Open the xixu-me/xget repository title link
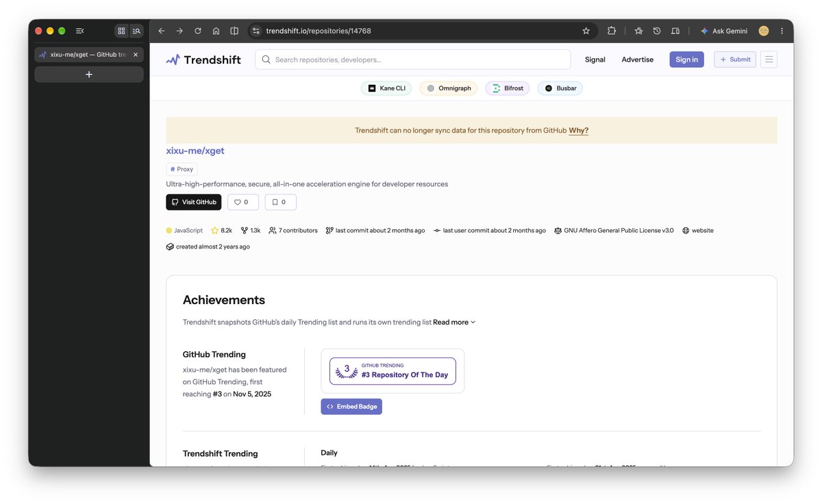The width and height of the screenshot is (822, 504). click(x=195, y=151)
